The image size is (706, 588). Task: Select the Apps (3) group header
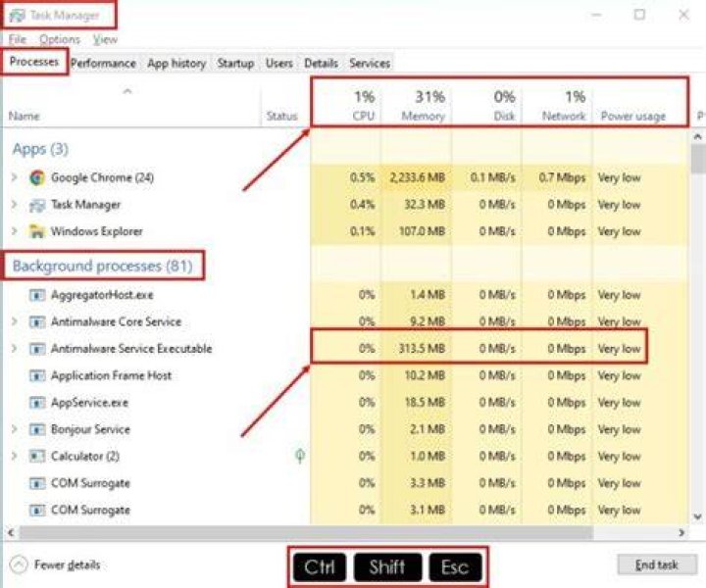point(40,149)
